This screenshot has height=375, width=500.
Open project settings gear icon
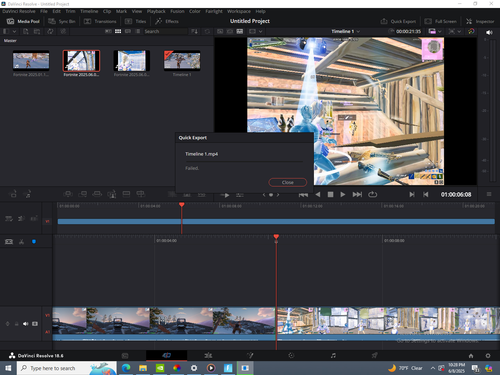tap(488, 356)
